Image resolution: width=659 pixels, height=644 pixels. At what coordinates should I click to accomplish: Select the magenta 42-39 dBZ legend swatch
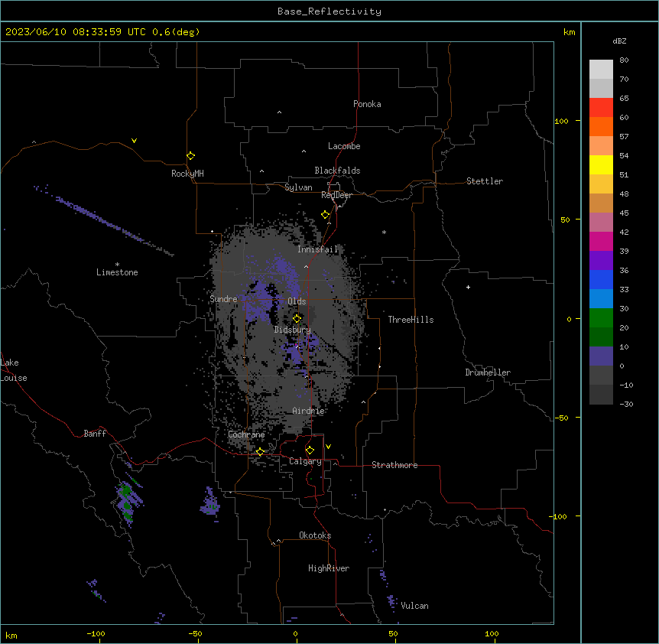(601, 241)
